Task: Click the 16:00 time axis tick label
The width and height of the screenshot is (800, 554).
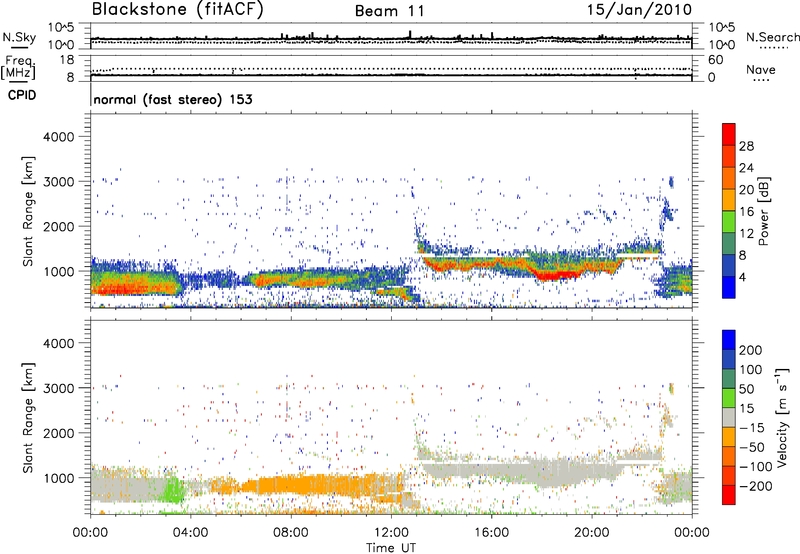Action: (x=491, y=533)
